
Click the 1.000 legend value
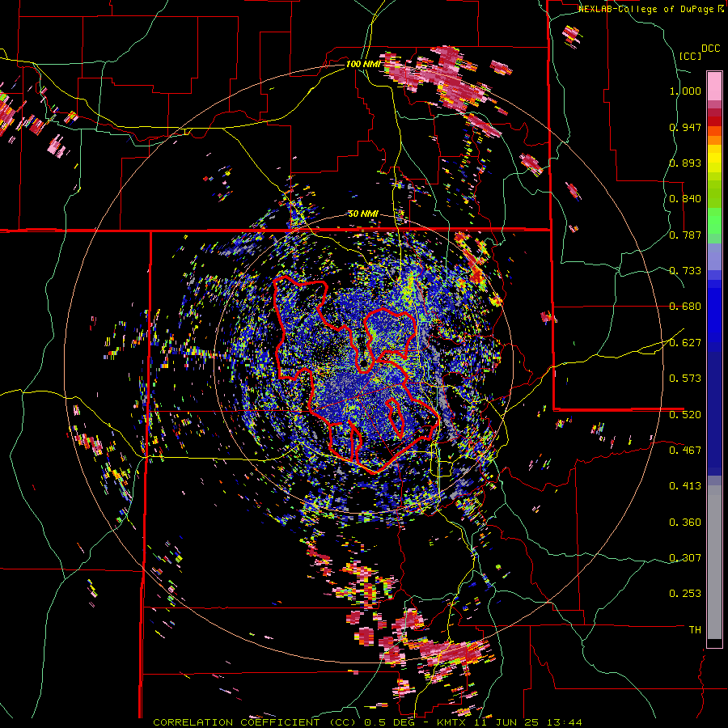(685, 91)
